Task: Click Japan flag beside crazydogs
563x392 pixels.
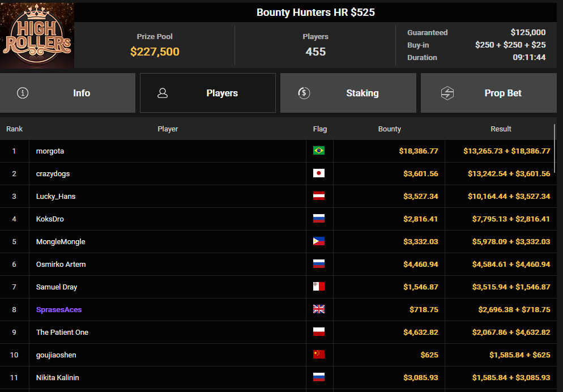Action: 319,173
